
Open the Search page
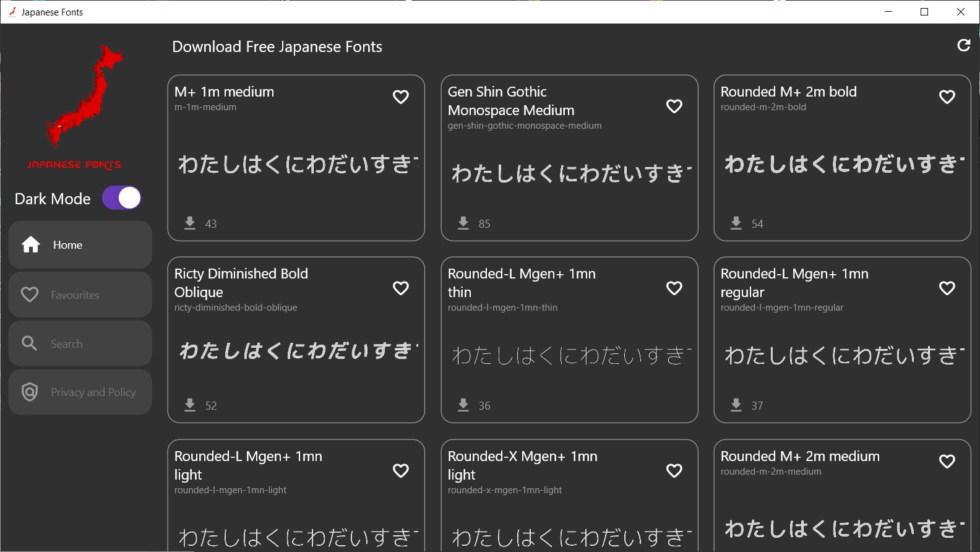coord(80,343)
